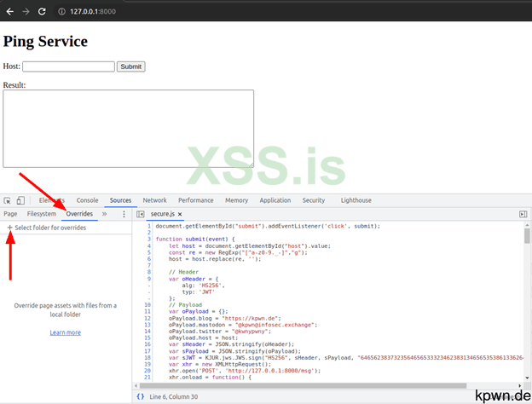Viewport: 532px width, 404px height.
Task: Click Select folder for overrides
Action: (x=47, y=228)
